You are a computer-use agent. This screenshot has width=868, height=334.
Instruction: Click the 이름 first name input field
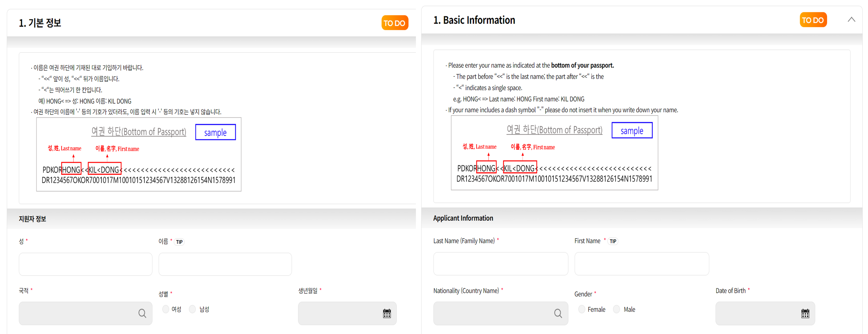point(225,264)
